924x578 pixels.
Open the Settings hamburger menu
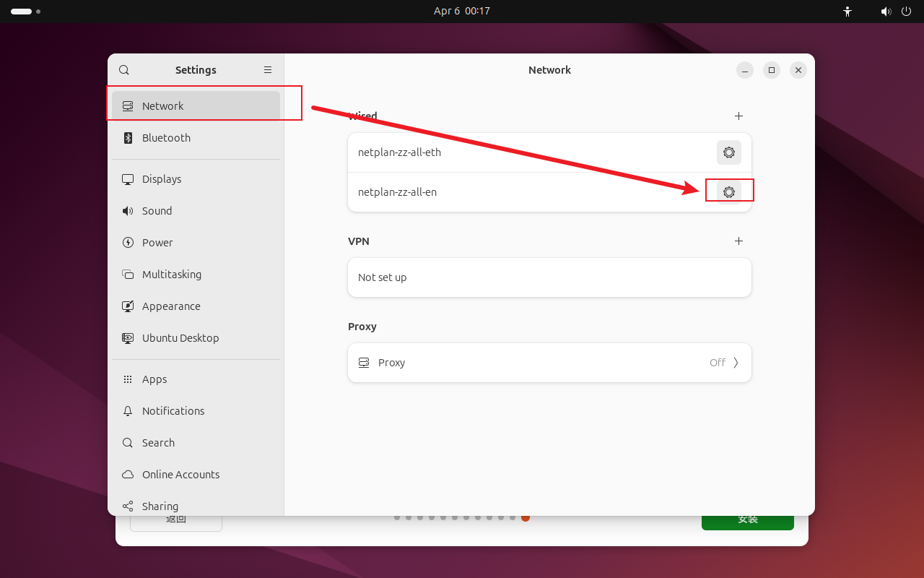268,70
